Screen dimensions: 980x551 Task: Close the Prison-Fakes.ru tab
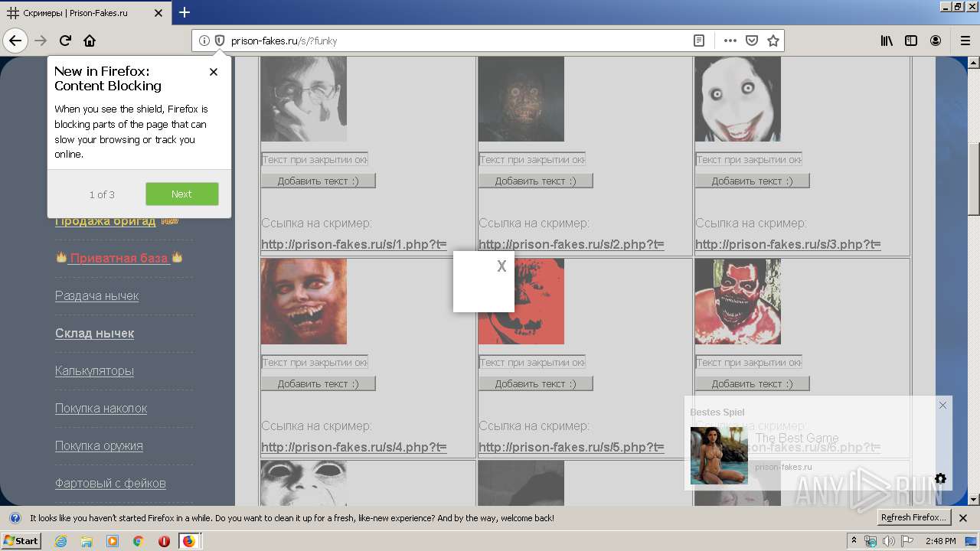(x=158, y=13)
